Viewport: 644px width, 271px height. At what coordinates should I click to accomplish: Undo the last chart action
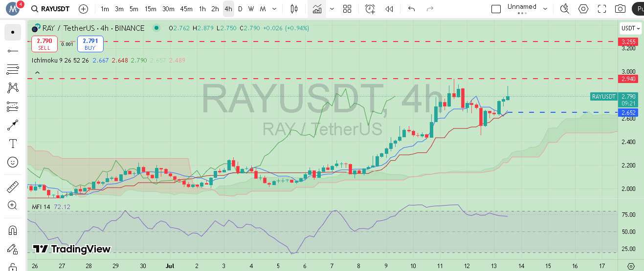411,9
